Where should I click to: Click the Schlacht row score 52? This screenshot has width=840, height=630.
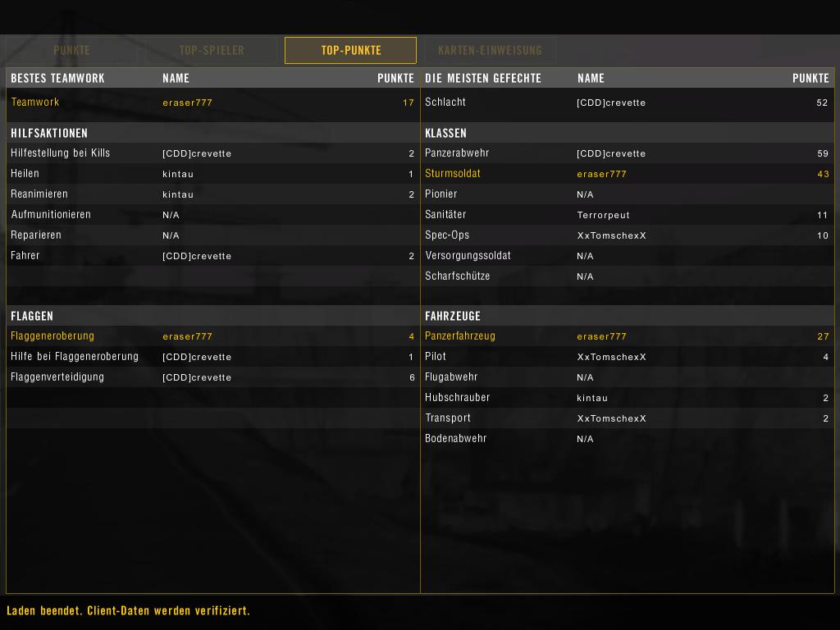tap(822, 103)
